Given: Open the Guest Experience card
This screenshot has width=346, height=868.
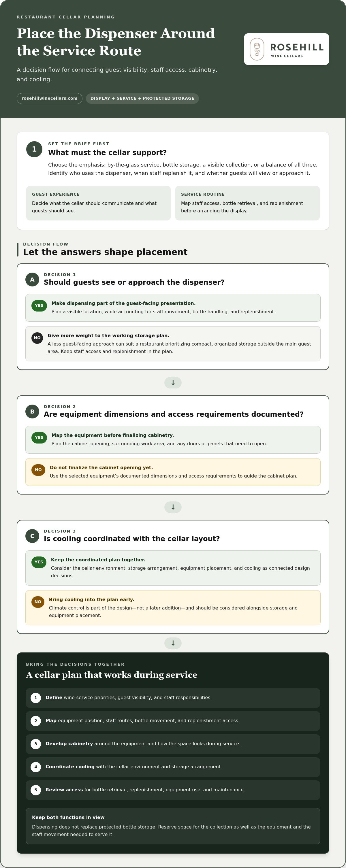Looking at the screenshot, I should point(99,203).
